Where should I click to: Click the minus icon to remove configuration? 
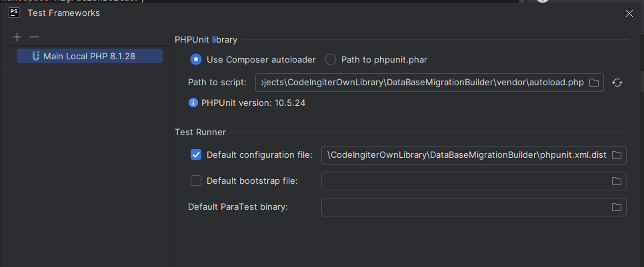(x=35, y=37)
